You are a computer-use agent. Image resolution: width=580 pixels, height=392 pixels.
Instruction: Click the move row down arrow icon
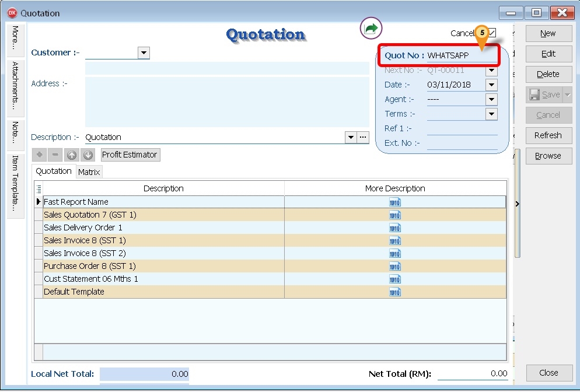88,155
